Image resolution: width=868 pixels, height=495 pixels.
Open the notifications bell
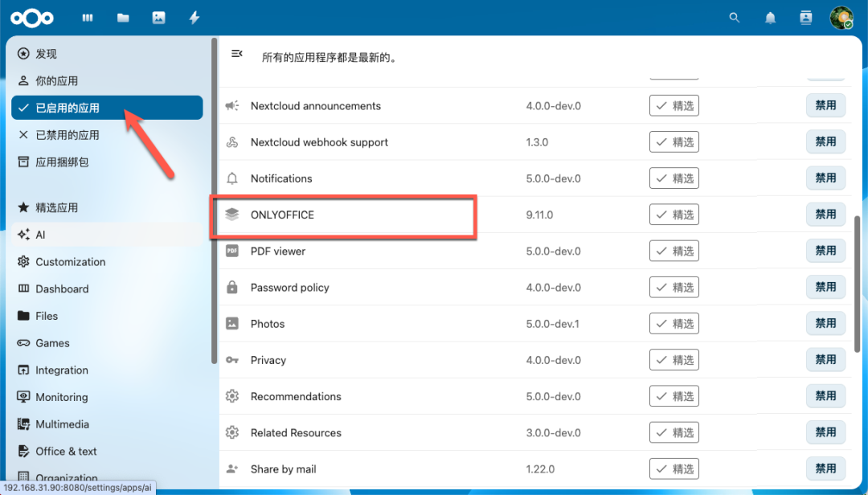[x=770, y=17]
